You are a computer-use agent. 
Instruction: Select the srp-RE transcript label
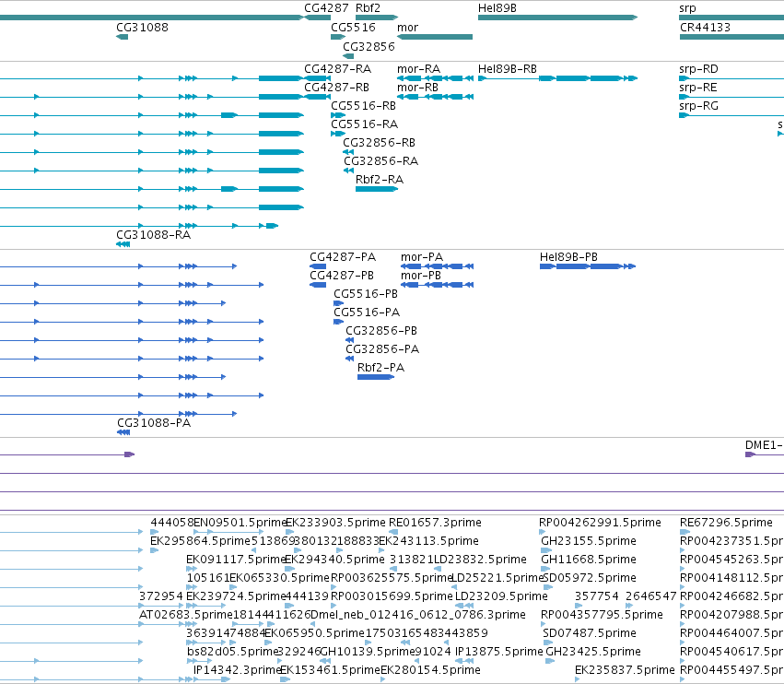point(698,88)
